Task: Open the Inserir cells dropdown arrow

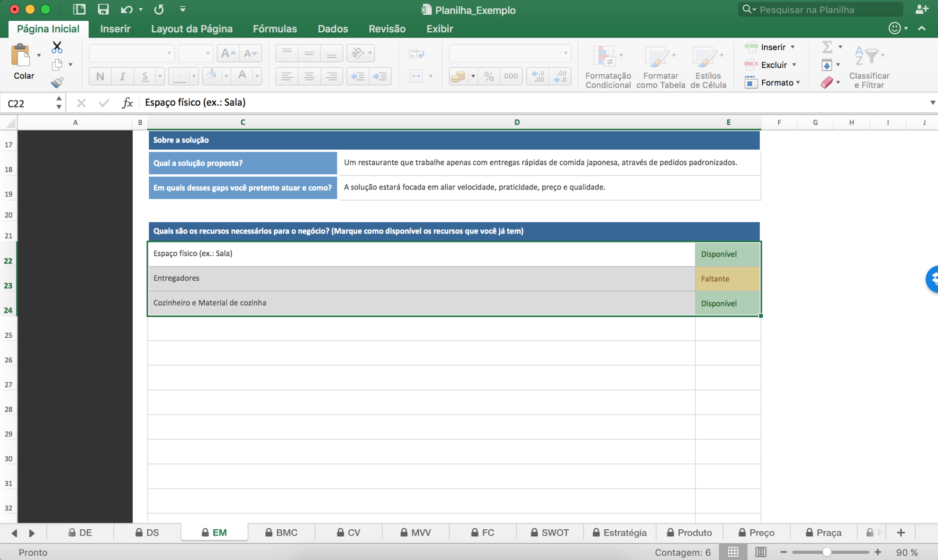Action: click(793, 47)
